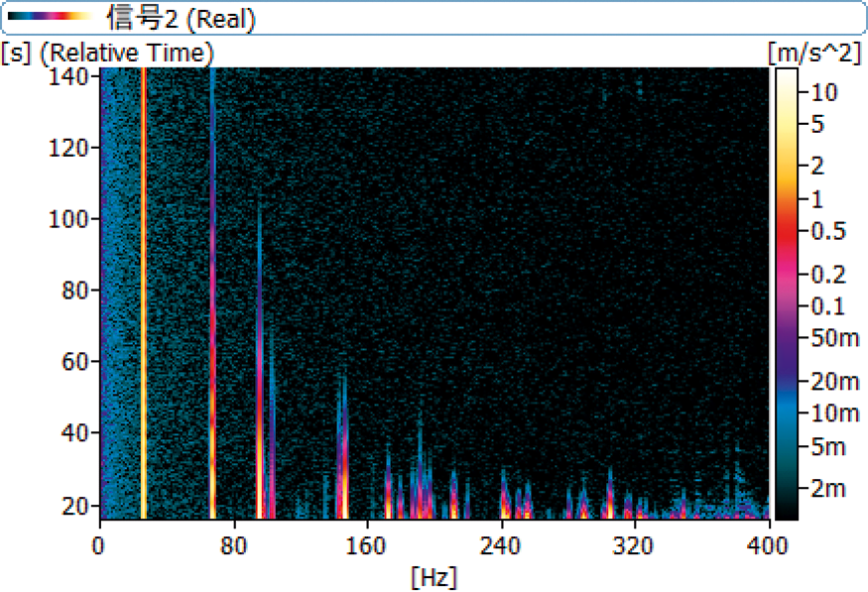Image resolution: width=868 pixels, height=592 pixels.
Task: Click the 140 tick on the time axis
Action: pyautogui.click(x=71, y=76)
